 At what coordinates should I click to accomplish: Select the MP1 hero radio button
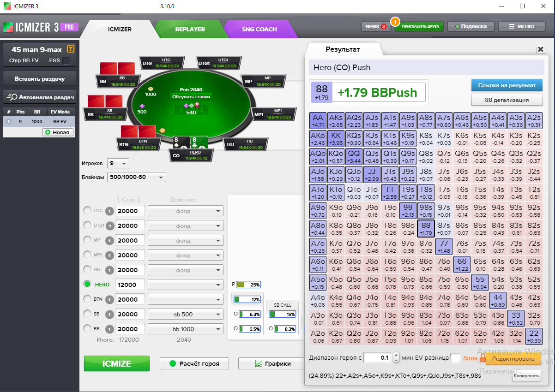click(x=87, y=255)
